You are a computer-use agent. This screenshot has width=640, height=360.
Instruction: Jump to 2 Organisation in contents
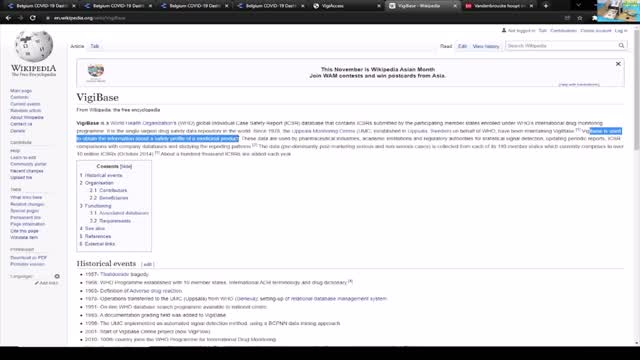(x=97, y=183)
